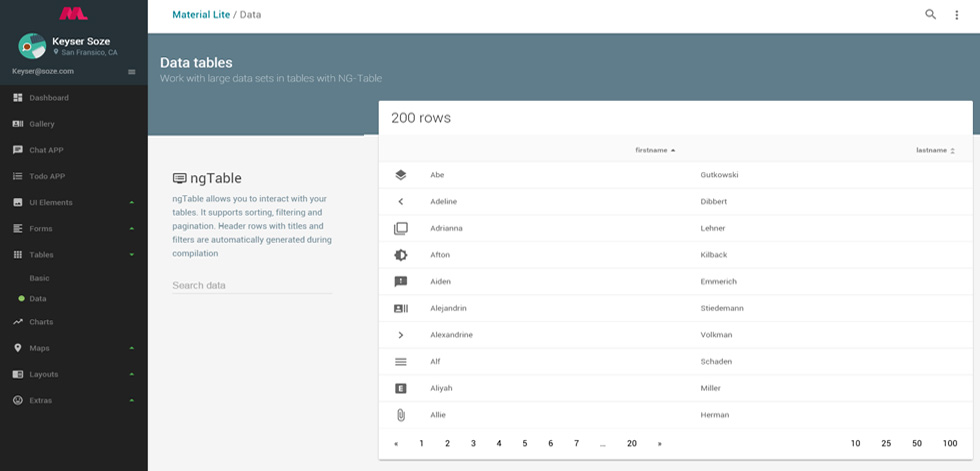The width and height of the screenshot is (980, 471).
Task: Open the Gallery menu item
Action: (x=42, y=124)
